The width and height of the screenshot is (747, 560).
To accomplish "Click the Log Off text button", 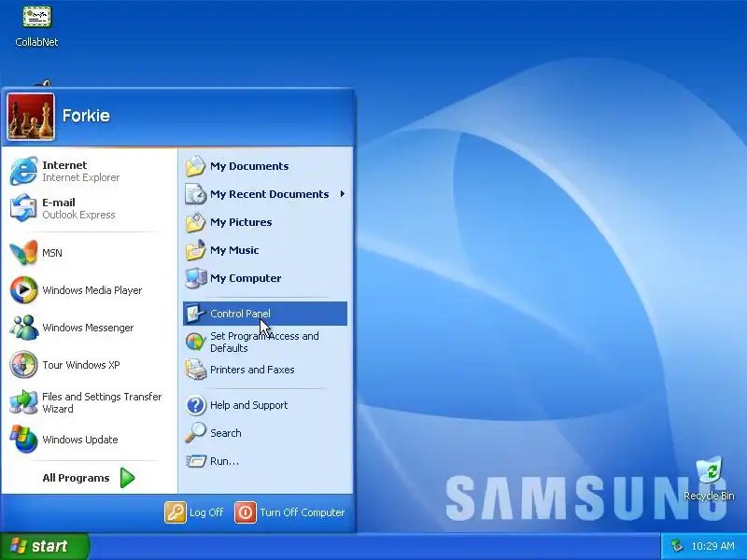I will (x=206, y=512).
